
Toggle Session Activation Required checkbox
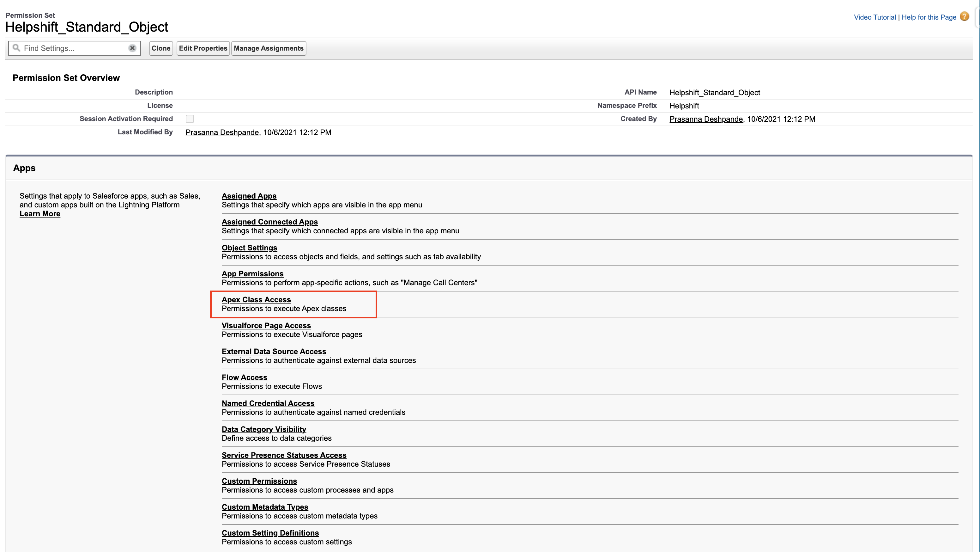point(190,119)
